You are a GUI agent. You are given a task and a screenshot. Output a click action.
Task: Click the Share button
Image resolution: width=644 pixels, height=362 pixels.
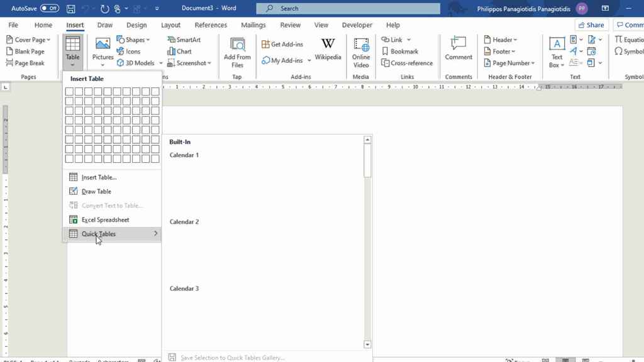(591, 25)
